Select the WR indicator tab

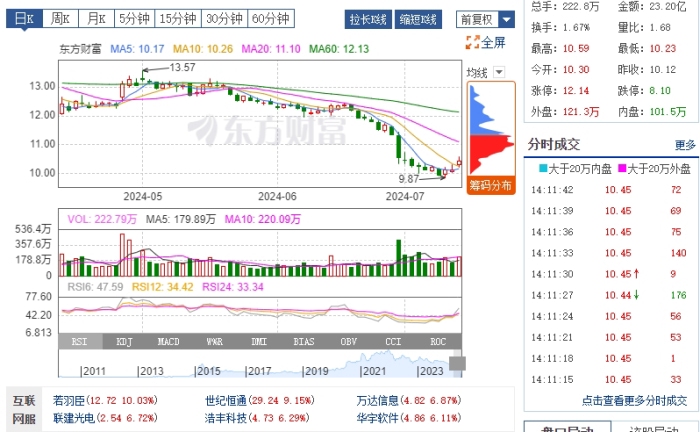(214, 342)
